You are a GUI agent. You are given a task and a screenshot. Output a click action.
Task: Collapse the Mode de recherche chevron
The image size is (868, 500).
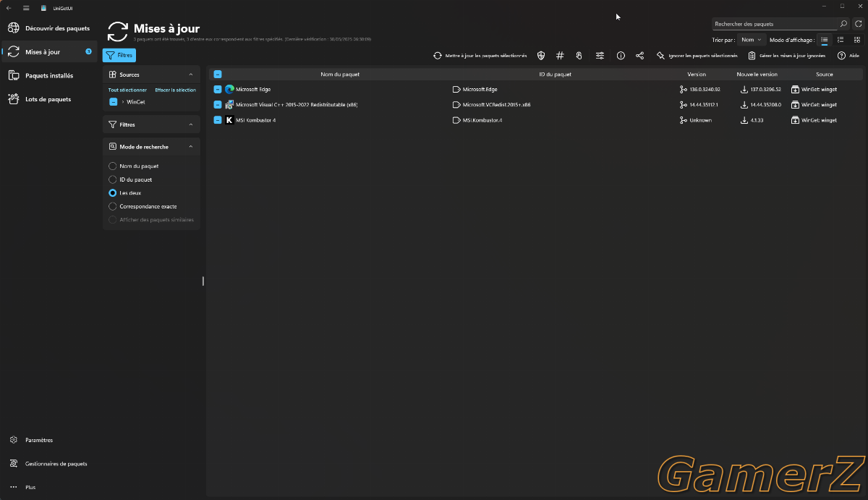click(x=191, y=147)
